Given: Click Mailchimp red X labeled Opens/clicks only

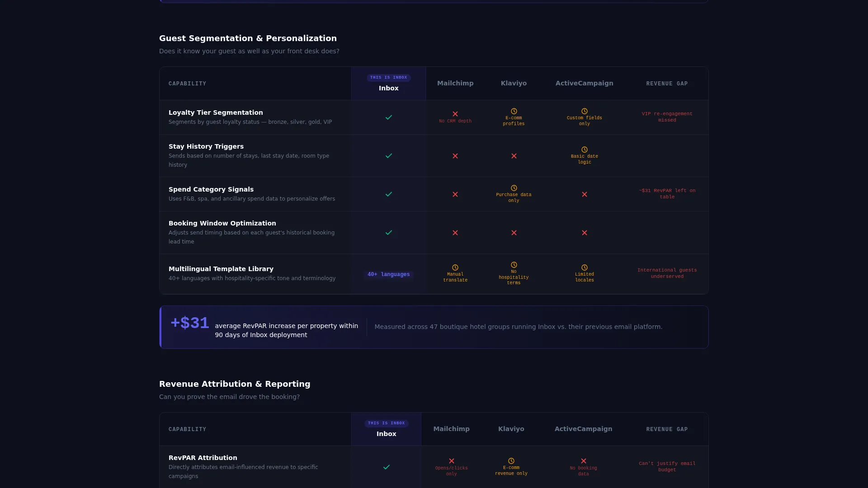Looking at the screenshot, I should pyautogui.click(x=451, y=461).
